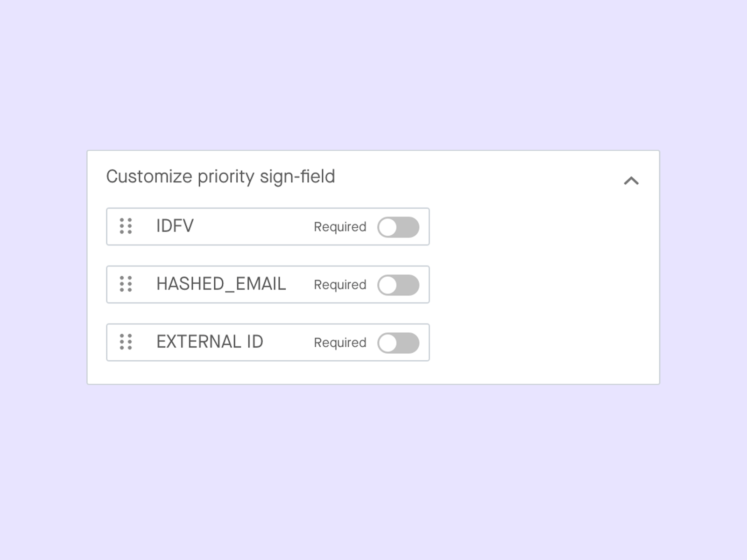Click the HASHED_EMAIL drag handle icon

[125, 285]
